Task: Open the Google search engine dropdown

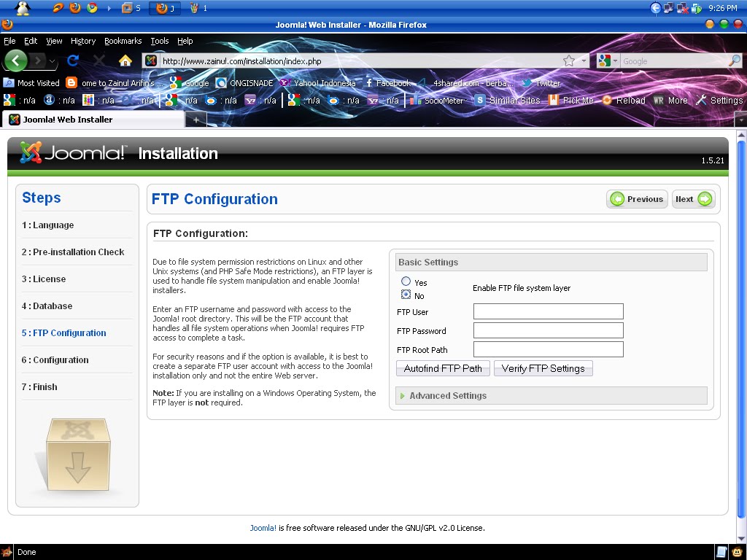Action: click(615, 61)
